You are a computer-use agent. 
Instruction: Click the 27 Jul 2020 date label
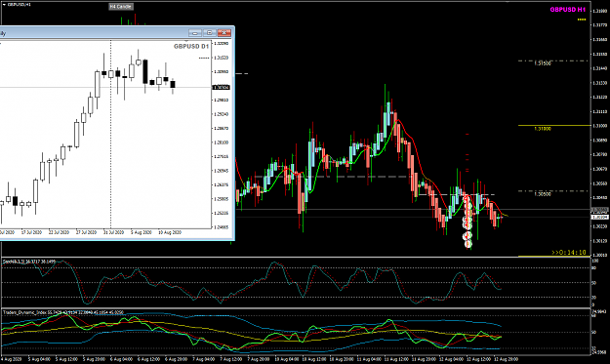tap(86, 232)
